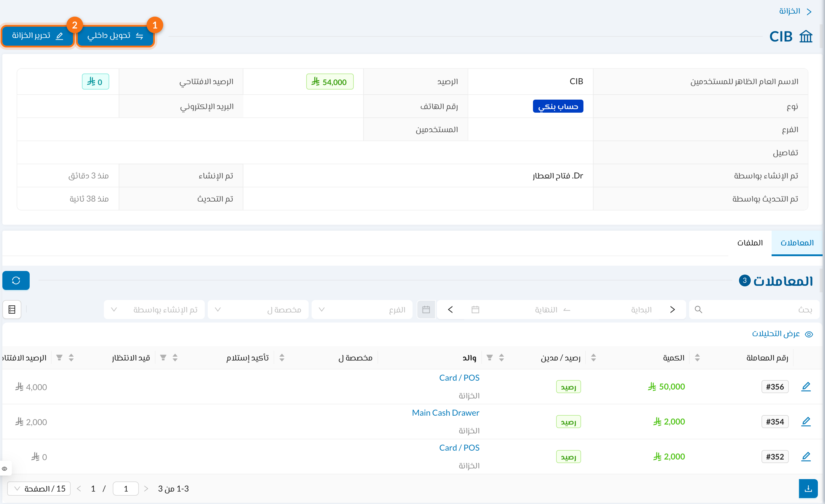
Task: Click عرض التحليلات show analytics link
Action: pyautogui.click(x=783, y=334)
